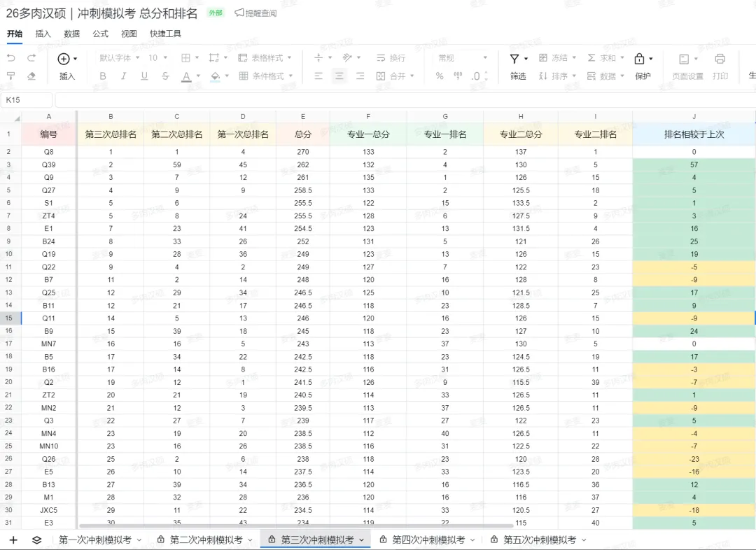Screen dimensions: 756x550
Task: Click the horizontal scrollbar
Action: click(x=296, y=526)
